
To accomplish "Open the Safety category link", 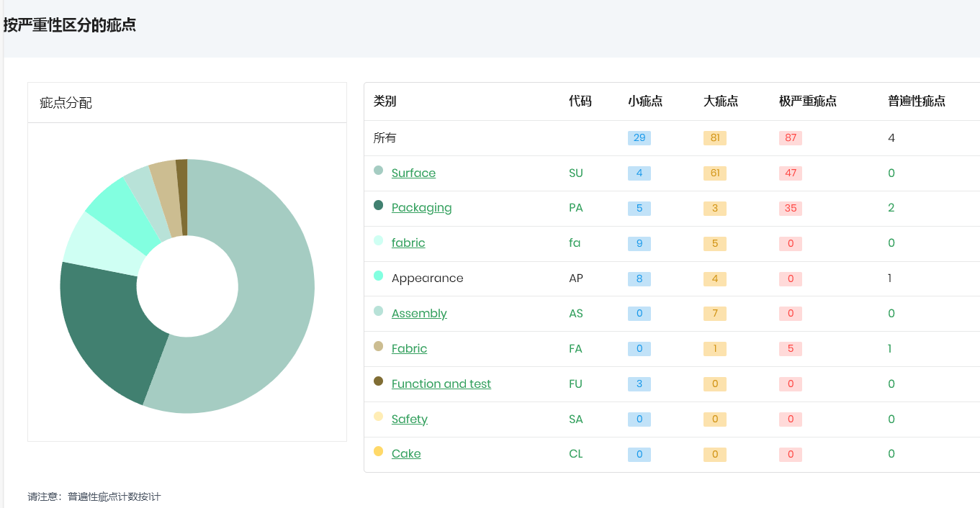I will [x=410, y=419].
